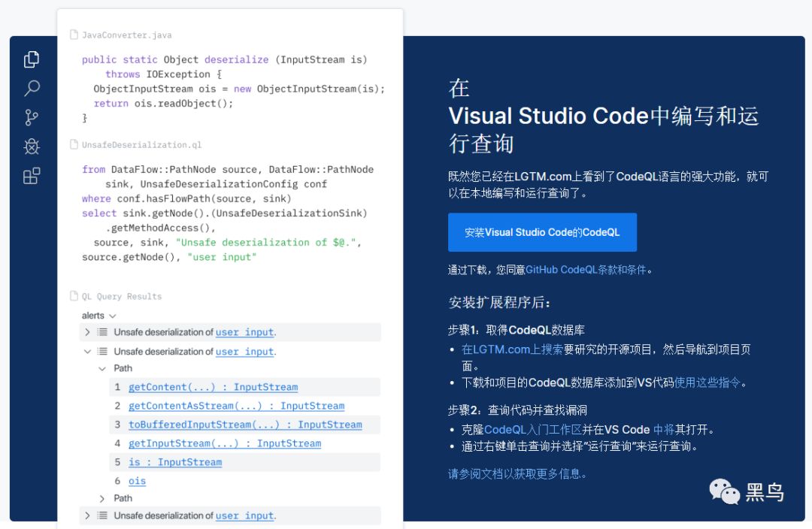The height and width of the screenshot is (529, 812).
Task: Open the Extensions blocks icon in sidebar
Action: [x=32, y=176]
